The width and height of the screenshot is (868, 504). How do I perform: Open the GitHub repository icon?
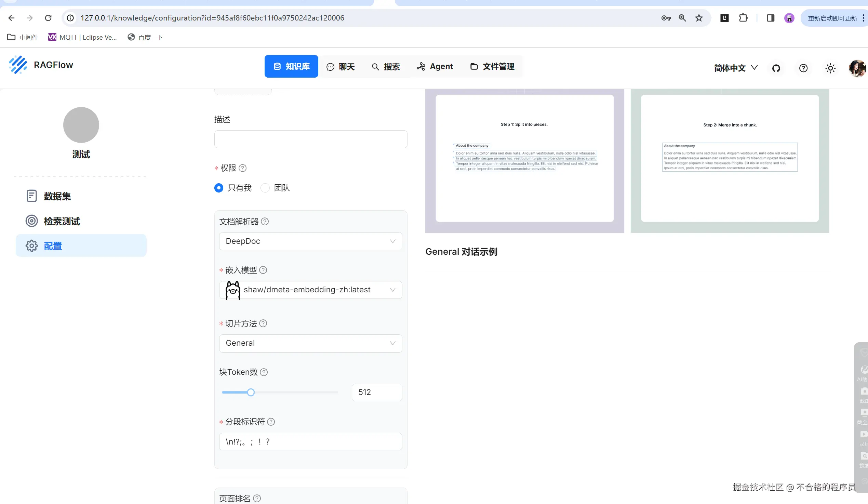776,68
